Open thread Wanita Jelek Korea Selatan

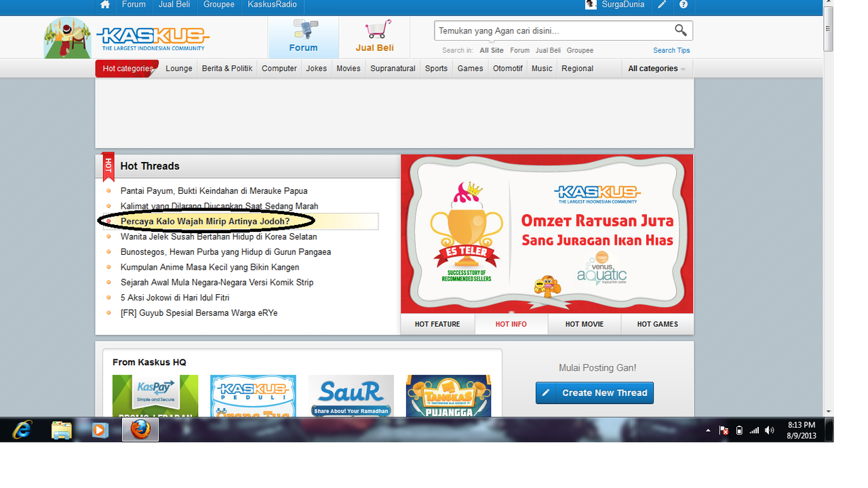point(218,237)
